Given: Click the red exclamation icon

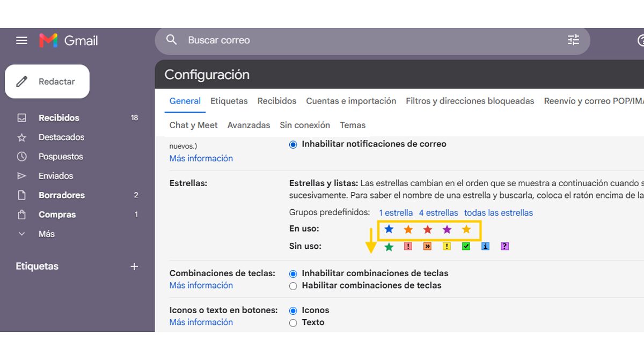Looking at the screenshot, I should coord(408,247).
